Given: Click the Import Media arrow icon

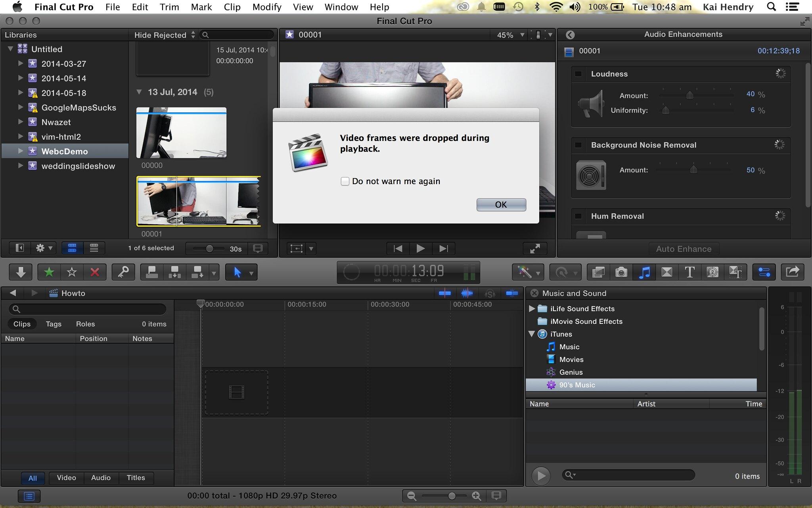Looking at the screenshot, I should click(x=21, y=272).
